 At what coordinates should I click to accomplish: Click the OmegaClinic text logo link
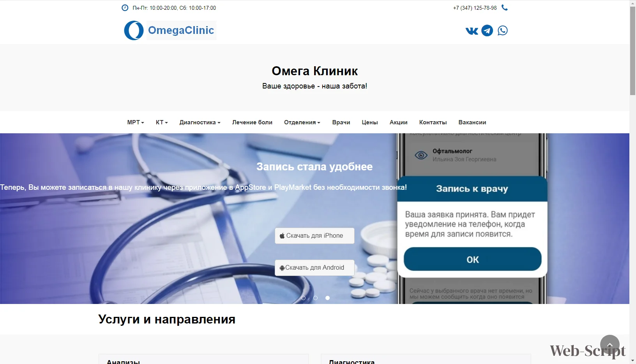181,30
